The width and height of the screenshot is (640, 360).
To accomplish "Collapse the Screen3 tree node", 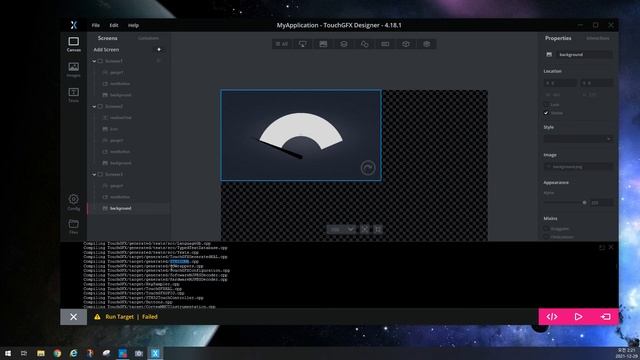I will (x=94, y=174).
